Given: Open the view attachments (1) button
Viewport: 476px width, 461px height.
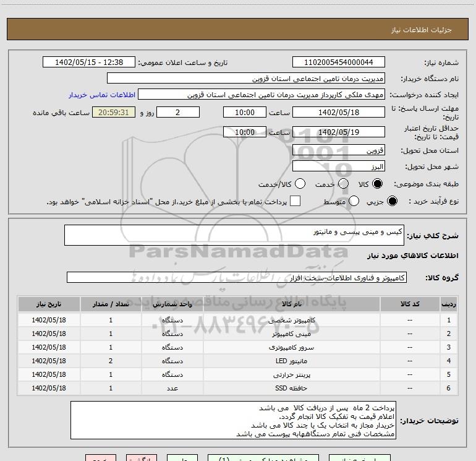Looking at the screenshot, I should (263, 458).
